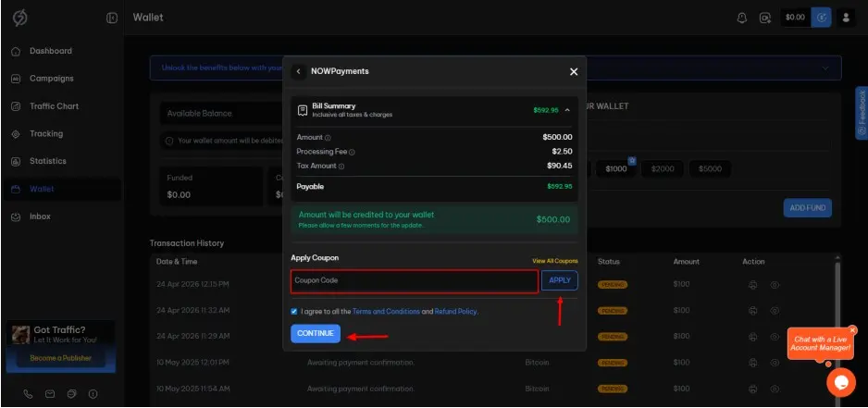Click the Date & Time column header

177,261
